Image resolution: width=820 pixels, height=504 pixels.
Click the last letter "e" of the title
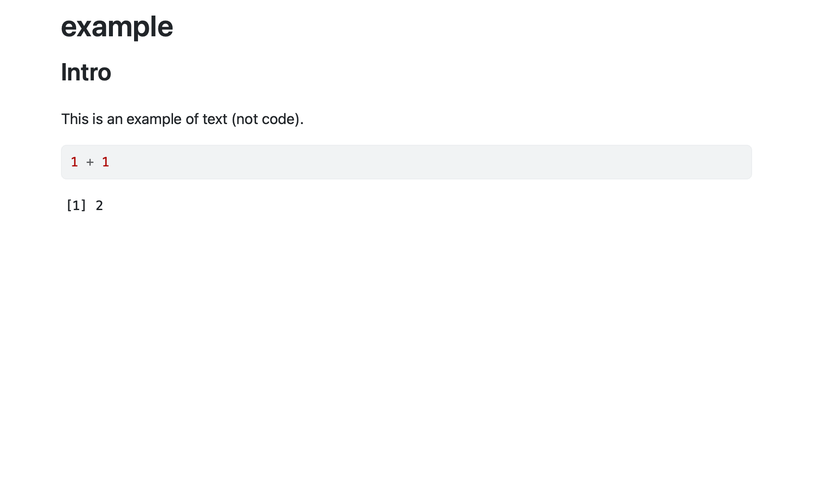click(x=164, y=27)
